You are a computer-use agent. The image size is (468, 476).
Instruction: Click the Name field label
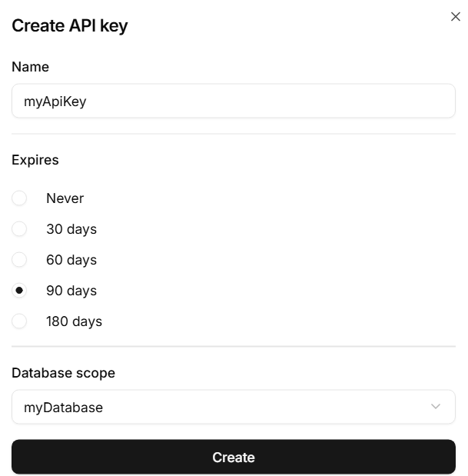tap(30, 67)
